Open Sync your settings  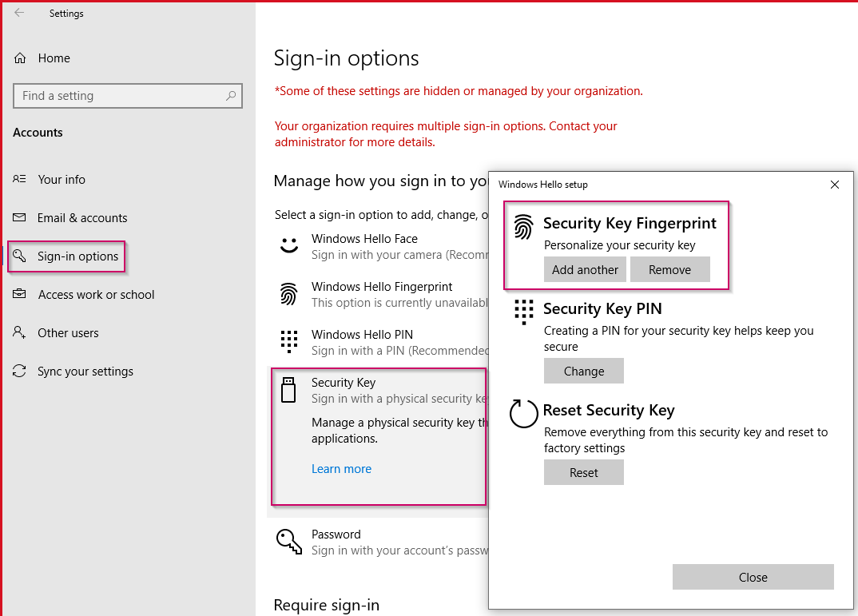tap(84, 371)
